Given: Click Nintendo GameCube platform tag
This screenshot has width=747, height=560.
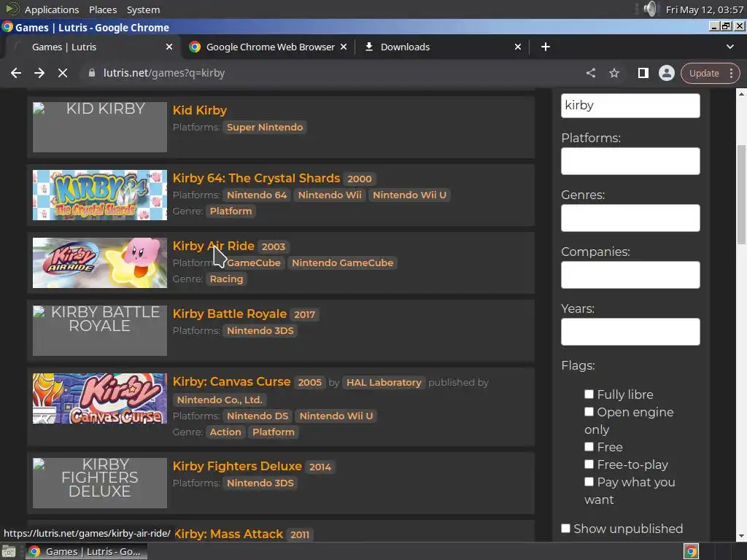Looking at the screenshot, I should [343, 262].
